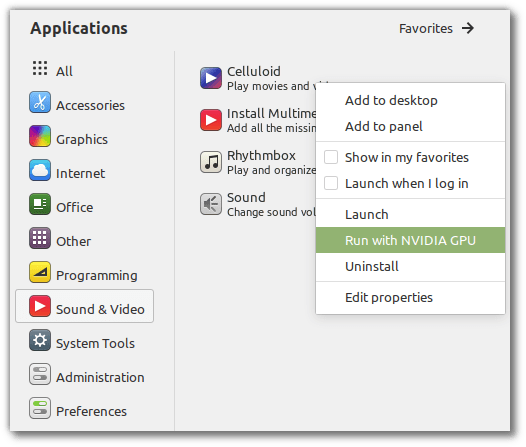526x447 pixels.
Task: Select the Programming category icon
Action: [x=40, y=272]
